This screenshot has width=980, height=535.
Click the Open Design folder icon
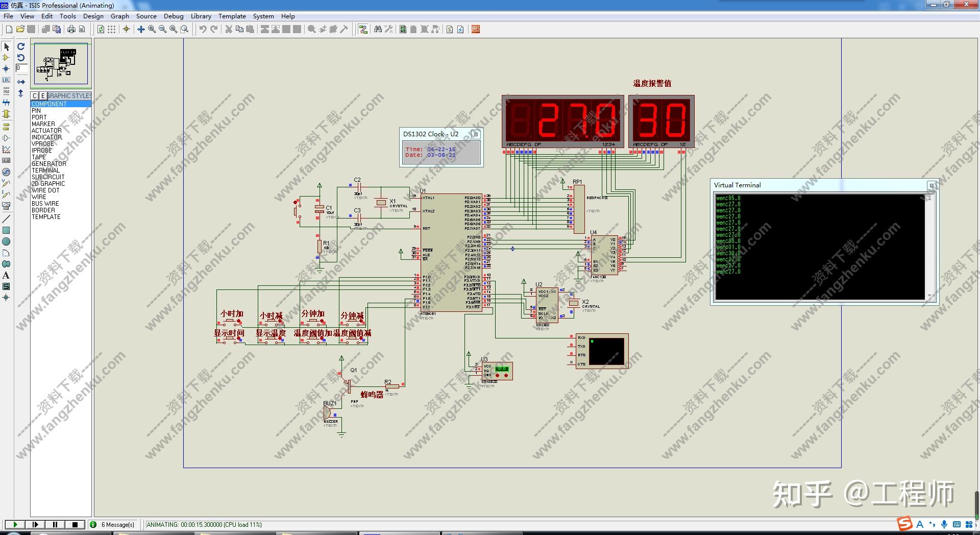20,29
